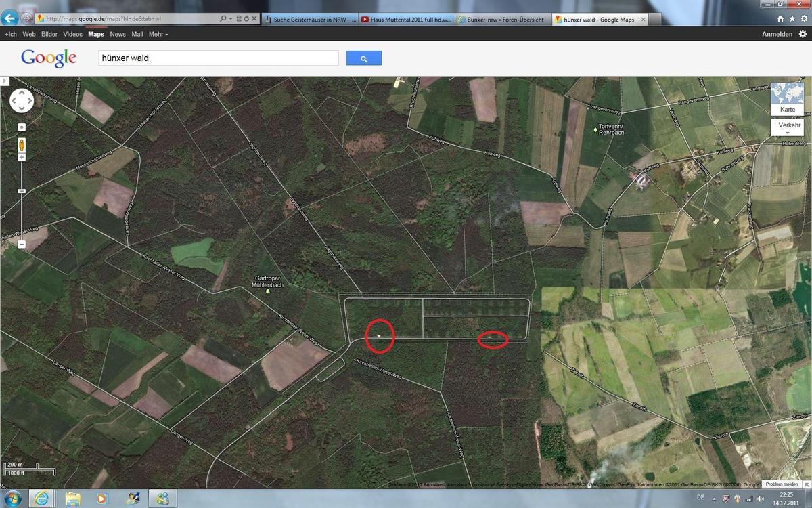812x508 pixels.
Task: Click the blue Google search button
Action: [364, 59]
